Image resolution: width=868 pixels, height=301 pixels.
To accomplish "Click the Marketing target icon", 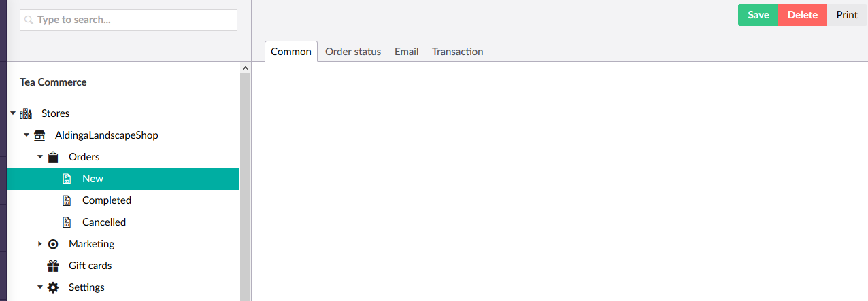I will point(53,244).
